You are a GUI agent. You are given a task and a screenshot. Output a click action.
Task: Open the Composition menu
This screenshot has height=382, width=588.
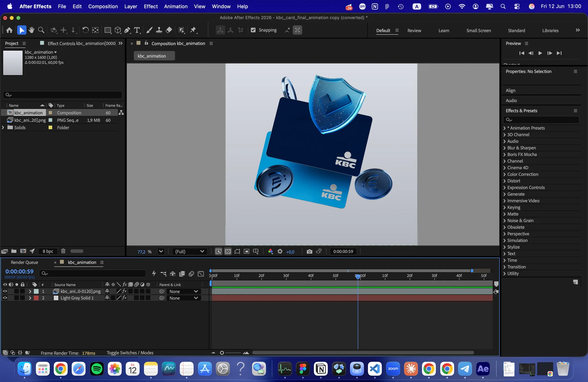coord(103,6)
